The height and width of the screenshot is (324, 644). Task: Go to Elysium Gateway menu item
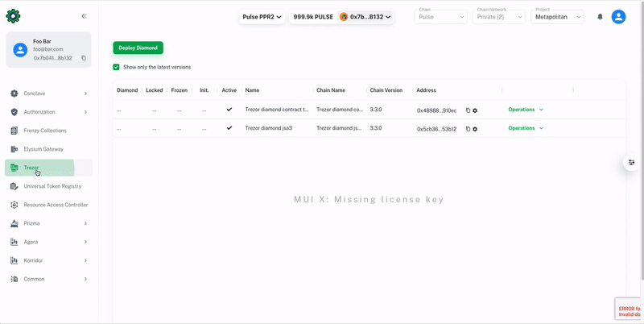coord(43,149)
